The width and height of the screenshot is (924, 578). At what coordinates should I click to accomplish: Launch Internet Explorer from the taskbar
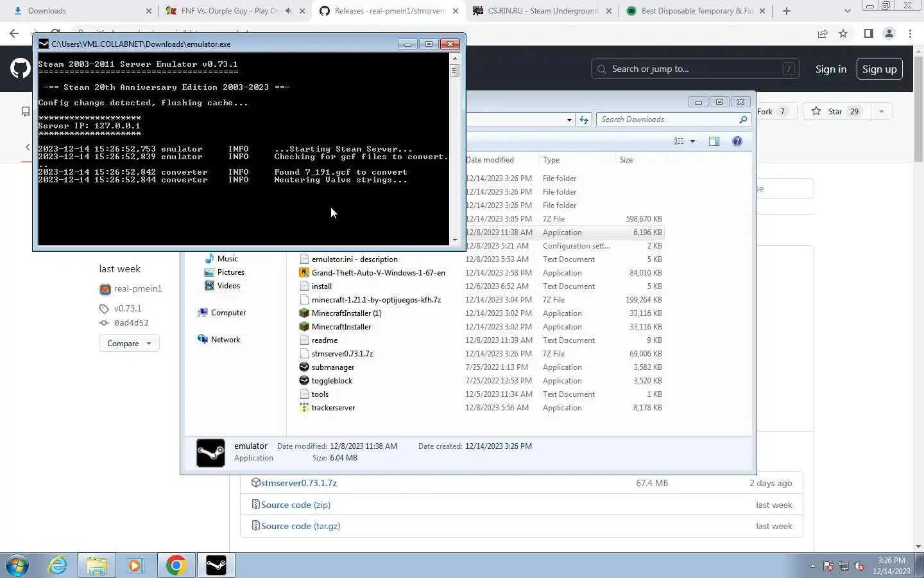point(58,565)
